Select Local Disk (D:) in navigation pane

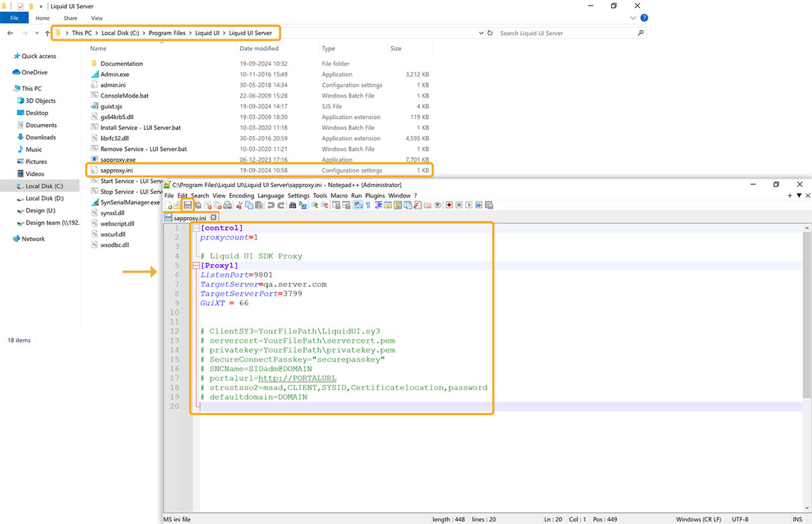(x=45, y=198)
